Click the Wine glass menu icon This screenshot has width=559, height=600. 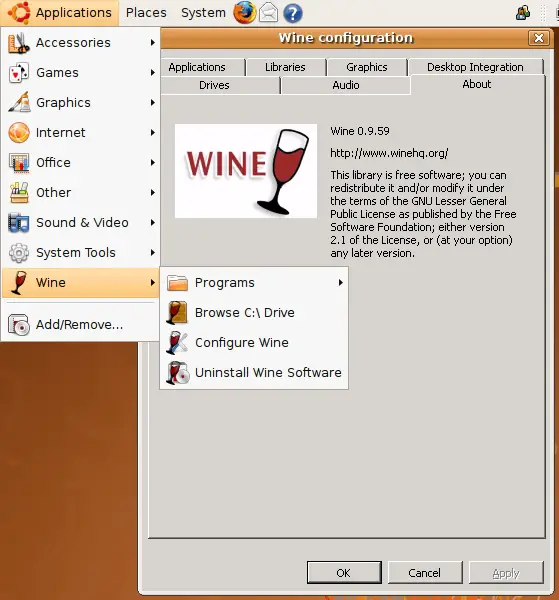pos(19,283)
